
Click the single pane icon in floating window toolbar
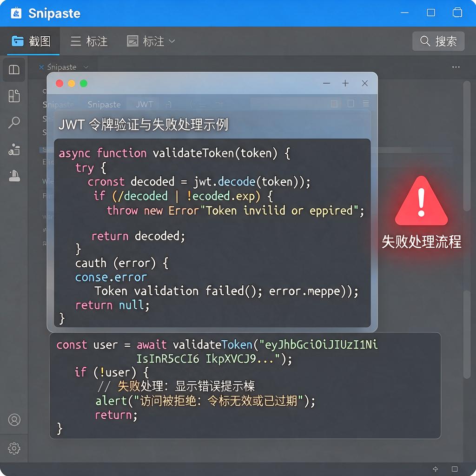tap(350, 104)
